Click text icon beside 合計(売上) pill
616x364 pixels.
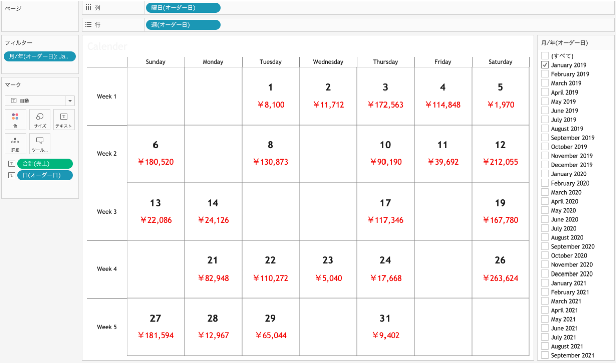(x=11, y=164)
